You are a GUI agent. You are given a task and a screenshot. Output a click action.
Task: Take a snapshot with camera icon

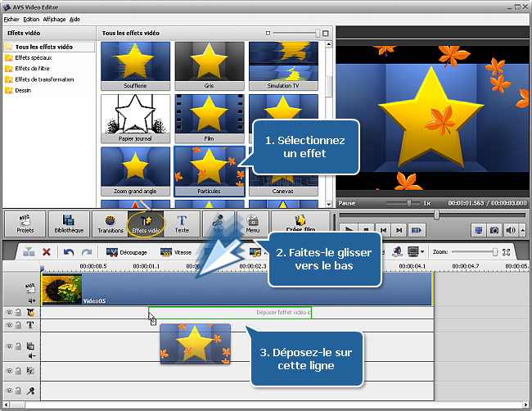coord(494,231)
